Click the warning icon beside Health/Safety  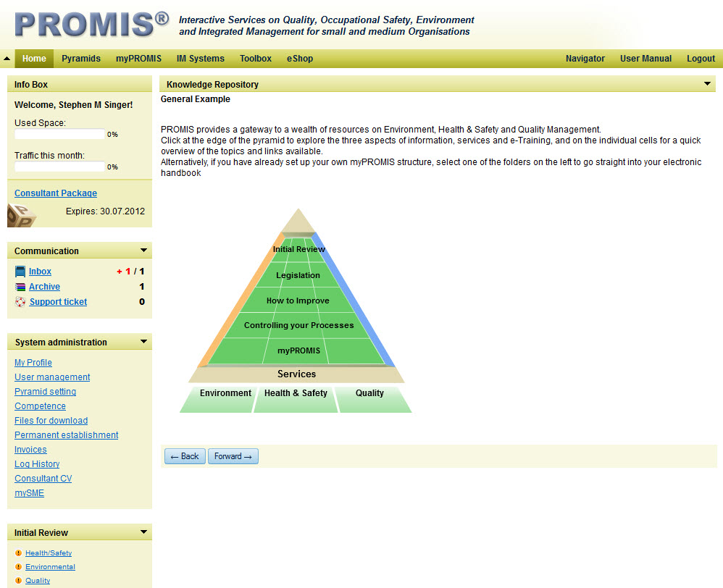(18, 553)
